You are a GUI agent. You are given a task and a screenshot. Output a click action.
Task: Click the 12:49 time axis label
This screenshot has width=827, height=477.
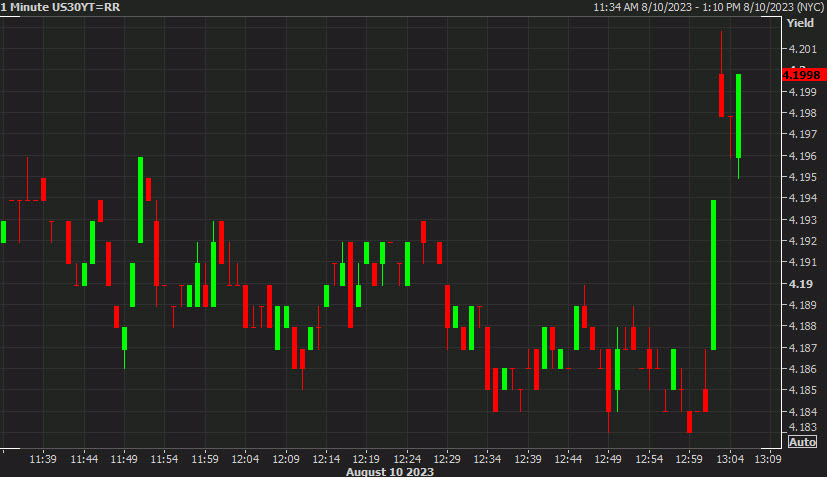[x=609, y=459]
